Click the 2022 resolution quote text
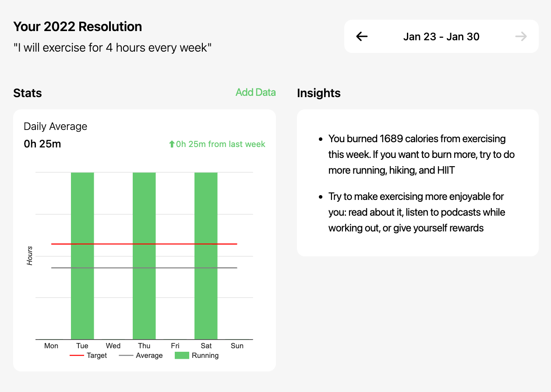Image resolution: width=551 pixels, height=392 pixels. pyautogui.click(x=113, y=47)
